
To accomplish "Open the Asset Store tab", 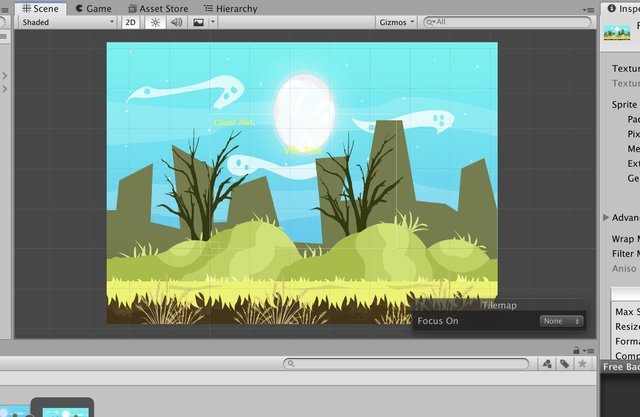I will click(158, 9).
